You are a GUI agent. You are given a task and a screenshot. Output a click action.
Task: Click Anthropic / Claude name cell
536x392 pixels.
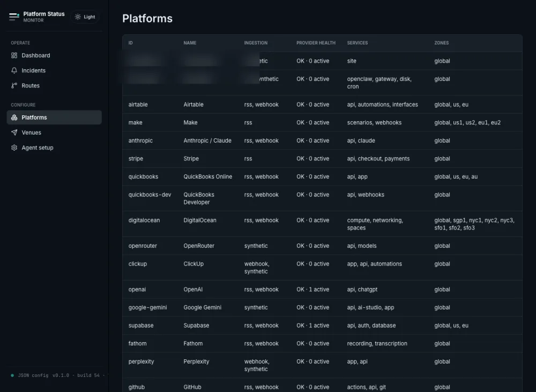click(207, 140)
